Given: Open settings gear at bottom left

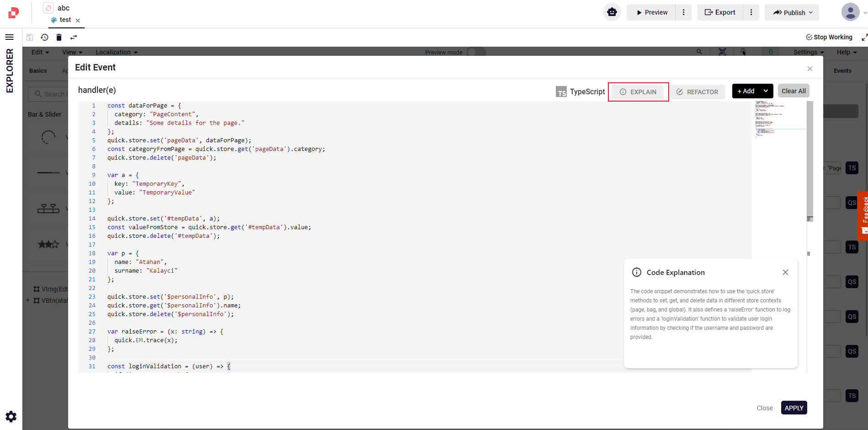Looking at the screenshot, I should (11, 416).
